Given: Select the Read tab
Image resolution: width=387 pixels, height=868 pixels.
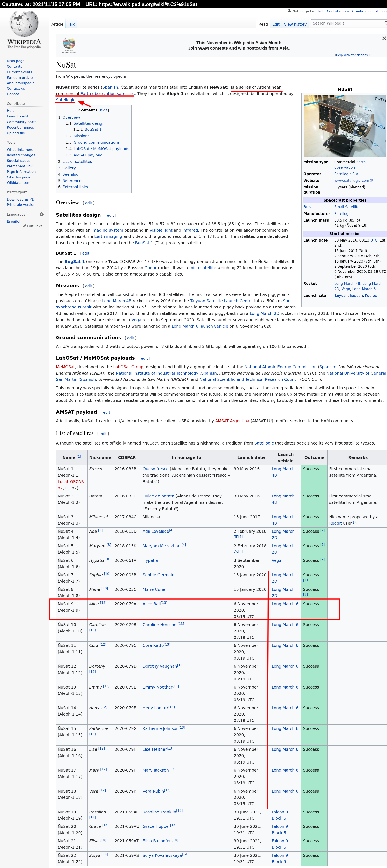Looking at the screenshot, I should [263, 24].
